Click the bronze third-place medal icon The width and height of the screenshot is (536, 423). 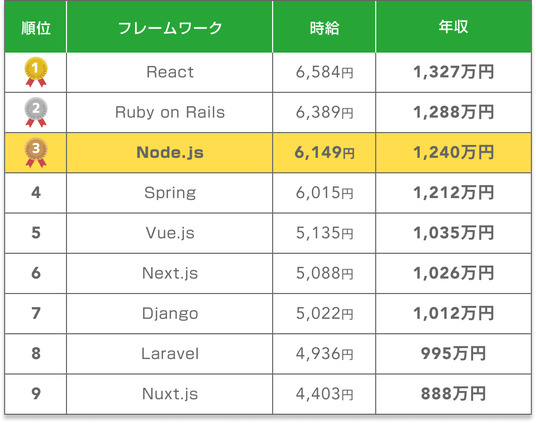pos(36,153)
